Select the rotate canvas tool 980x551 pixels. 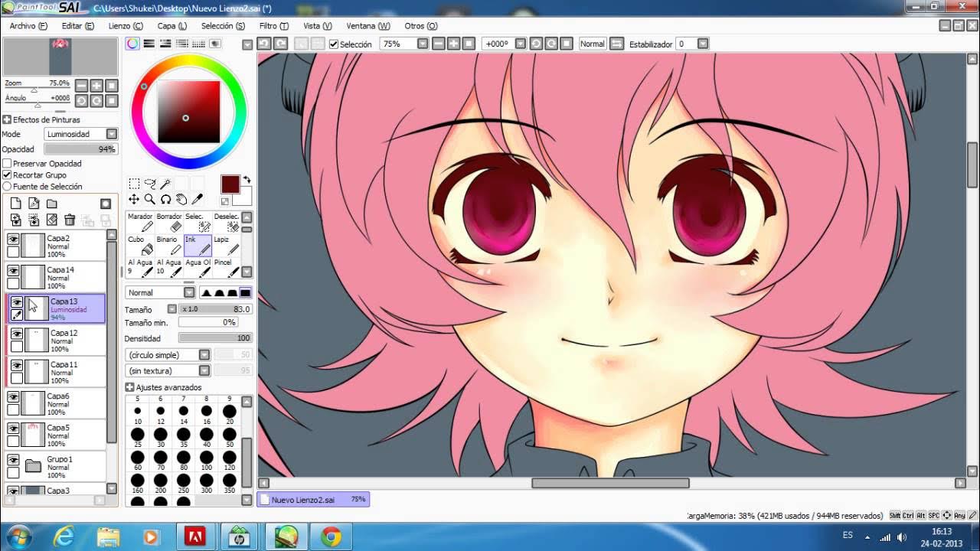(165, 200)
